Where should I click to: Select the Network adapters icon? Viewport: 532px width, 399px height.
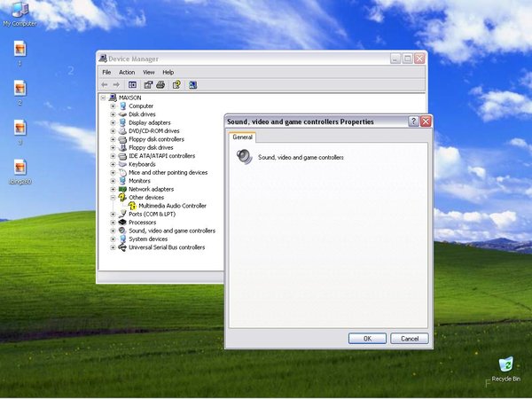(x=123, y=190)
